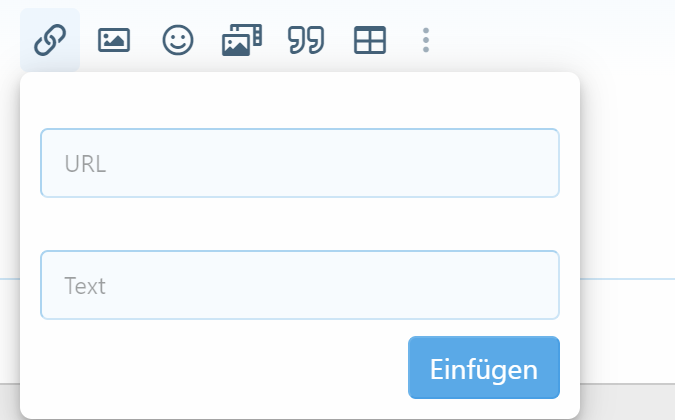Focus the URL input field
This screenshot has height=420, width=675.
[300, 163]
